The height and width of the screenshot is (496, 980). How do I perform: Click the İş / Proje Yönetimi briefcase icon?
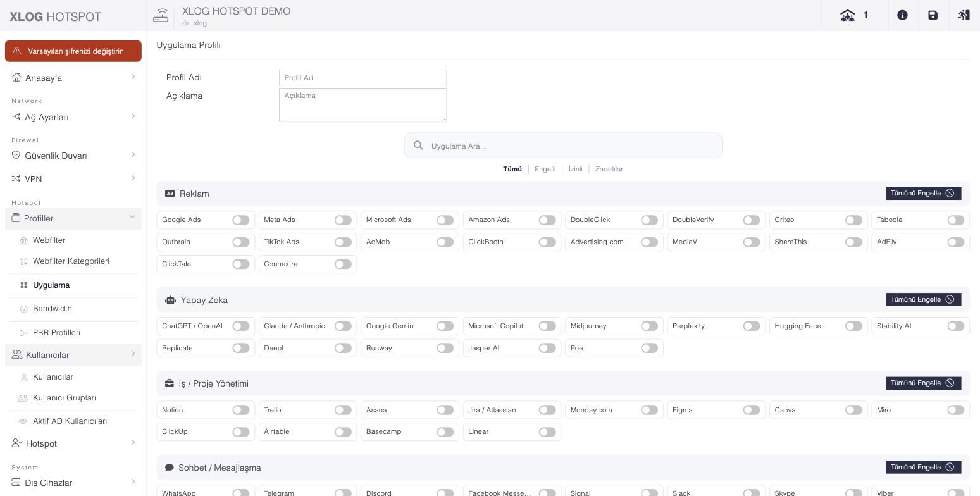(x=169, y=383)
